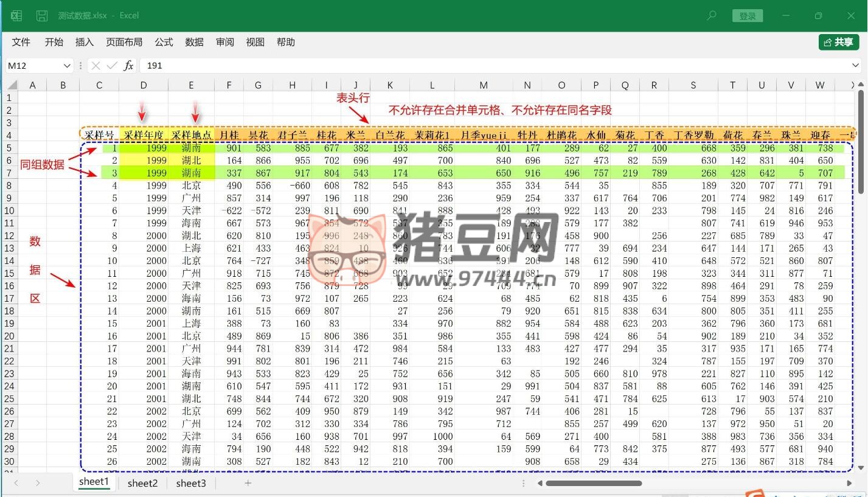Click the 共享 share button
Image resolution: width=868 pixels, height=497 pixels.
click(838, 42)
